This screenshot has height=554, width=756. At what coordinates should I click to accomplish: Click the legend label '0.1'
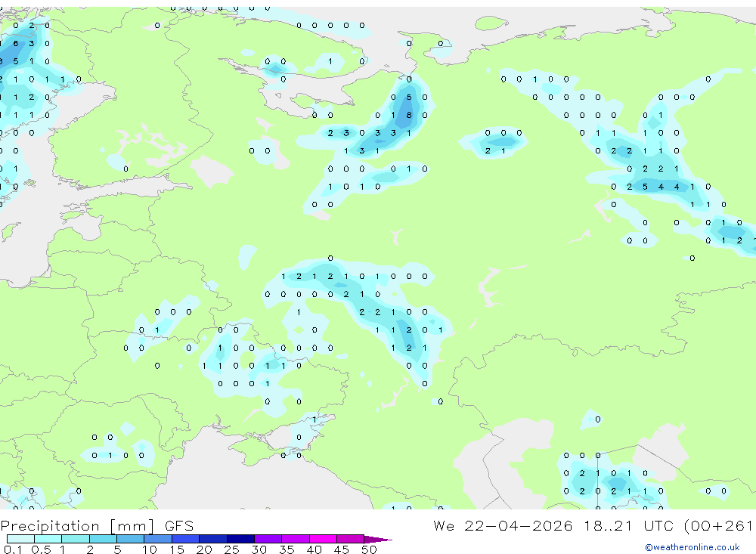[13, 549]
